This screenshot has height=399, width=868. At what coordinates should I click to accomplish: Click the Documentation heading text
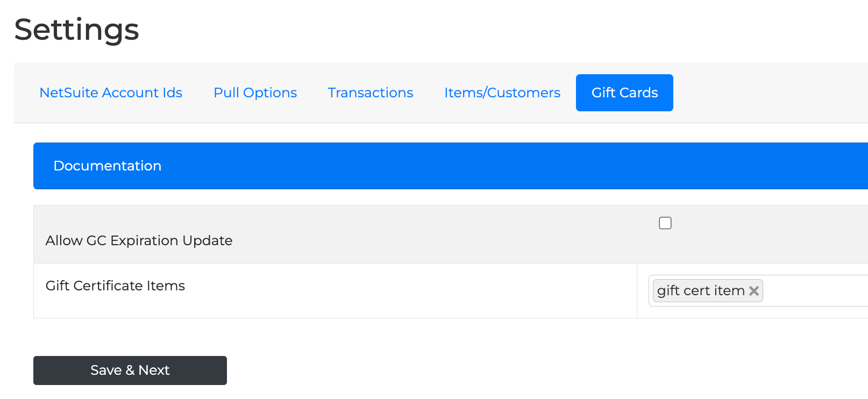click(x=108, y=166)
